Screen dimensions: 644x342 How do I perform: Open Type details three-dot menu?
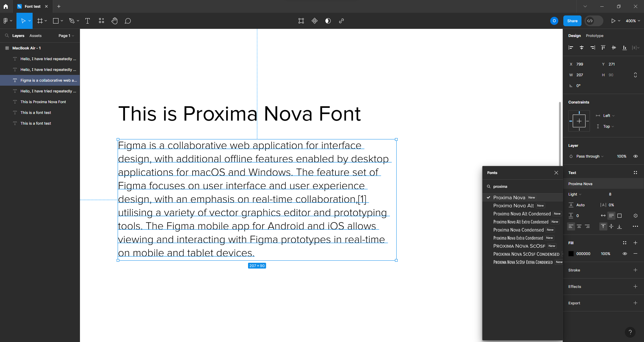tap(635, 226)
